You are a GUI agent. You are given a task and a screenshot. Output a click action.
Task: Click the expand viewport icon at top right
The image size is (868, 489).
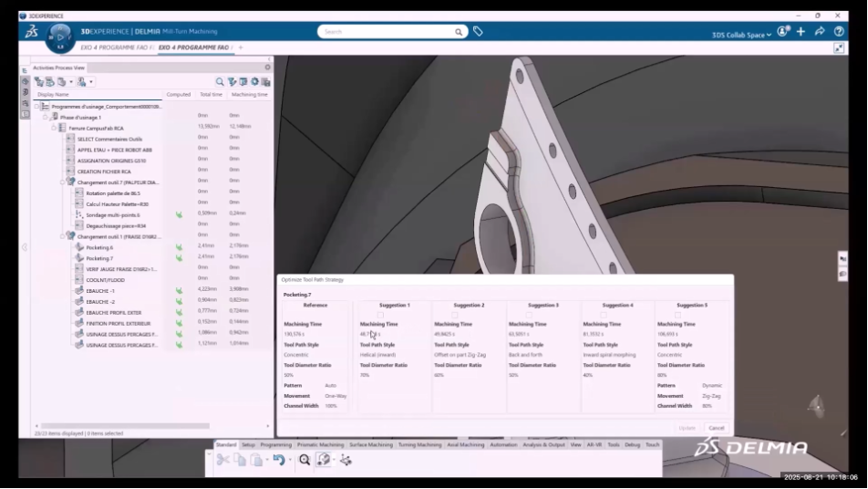[839, 48]
